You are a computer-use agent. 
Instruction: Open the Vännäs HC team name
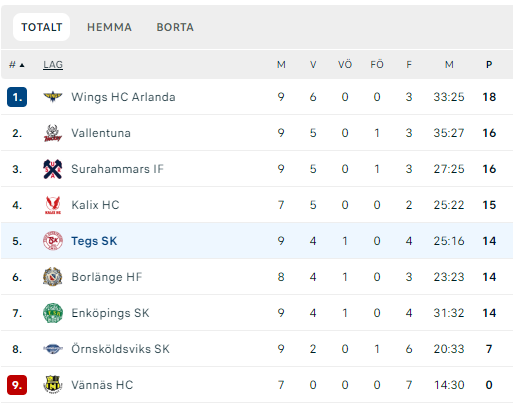[x=102, y=385]
